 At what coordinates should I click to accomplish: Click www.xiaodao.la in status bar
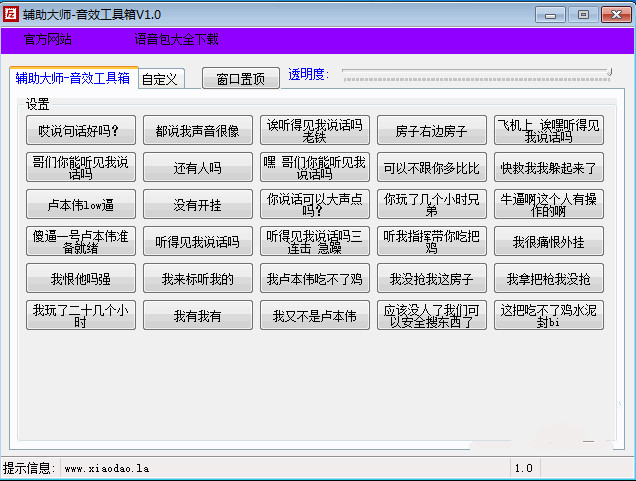pyautogui.click(x=107, y=468)
